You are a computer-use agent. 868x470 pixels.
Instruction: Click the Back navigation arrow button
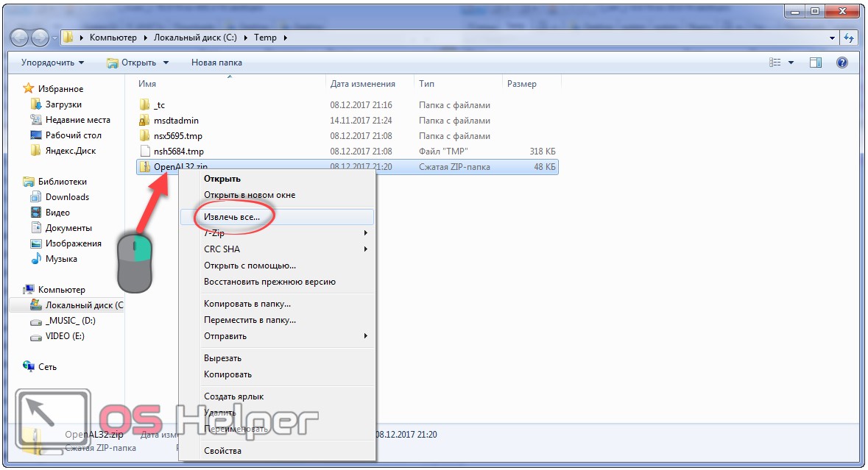pyautogui.click(x=20, y=38)
